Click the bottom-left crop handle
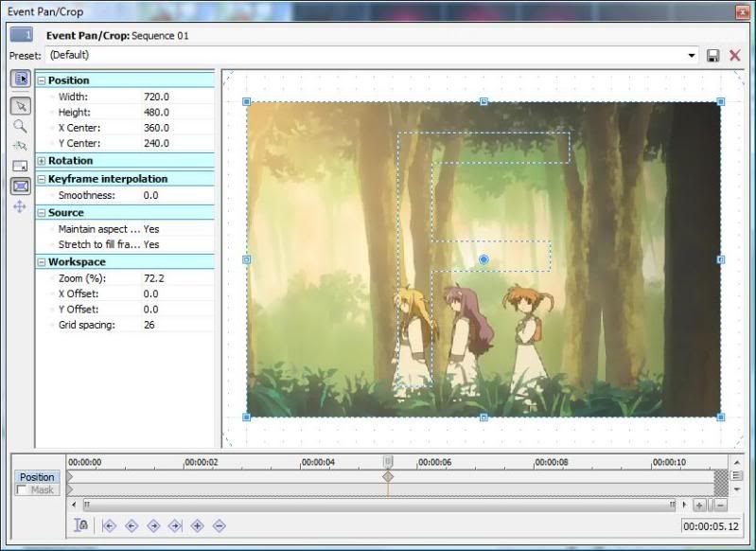The image size is (756, 551). point(246,417)
